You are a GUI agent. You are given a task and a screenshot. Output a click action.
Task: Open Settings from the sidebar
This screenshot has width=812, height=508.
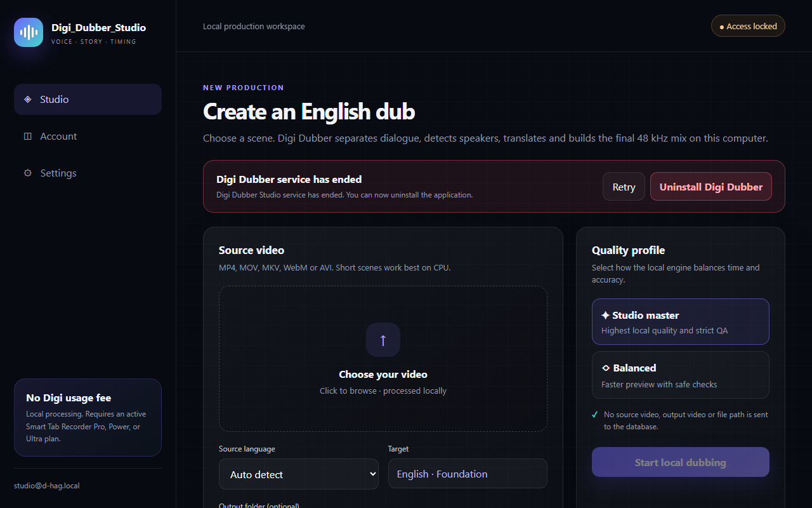click(88, 173)
